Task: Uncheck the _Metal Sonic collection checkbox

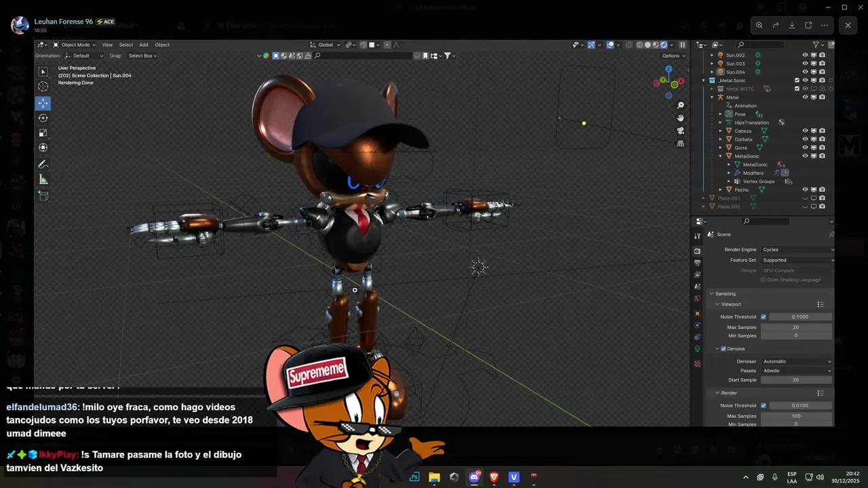Action: click(x=797, y=80)
